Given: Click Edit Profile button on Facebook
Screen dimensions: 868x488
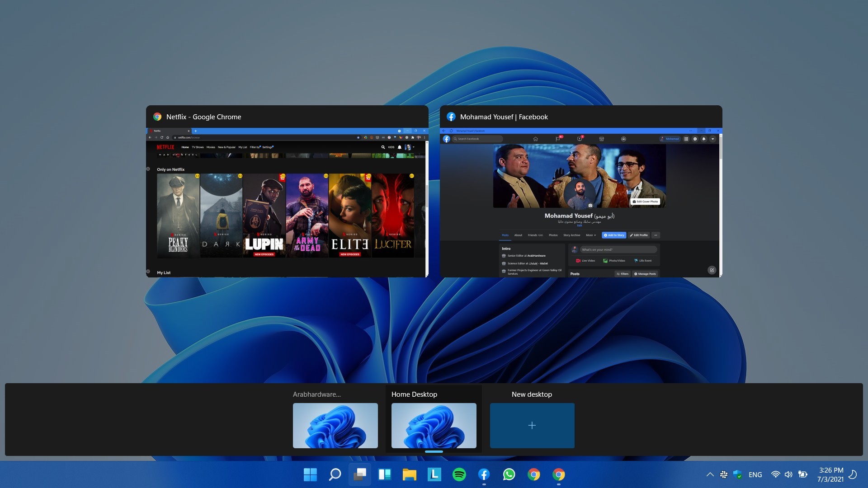Looking at the screenshot, I should (639, 235).
